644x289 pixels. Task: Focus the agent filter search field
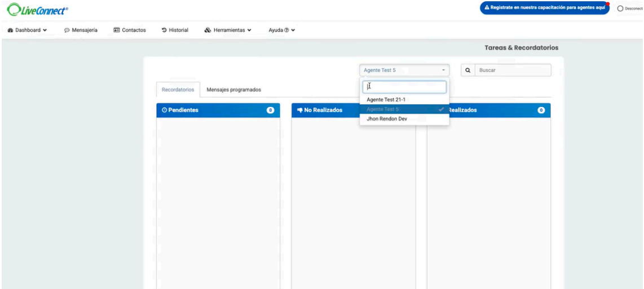pyautogui.click(x=404, y=87)
